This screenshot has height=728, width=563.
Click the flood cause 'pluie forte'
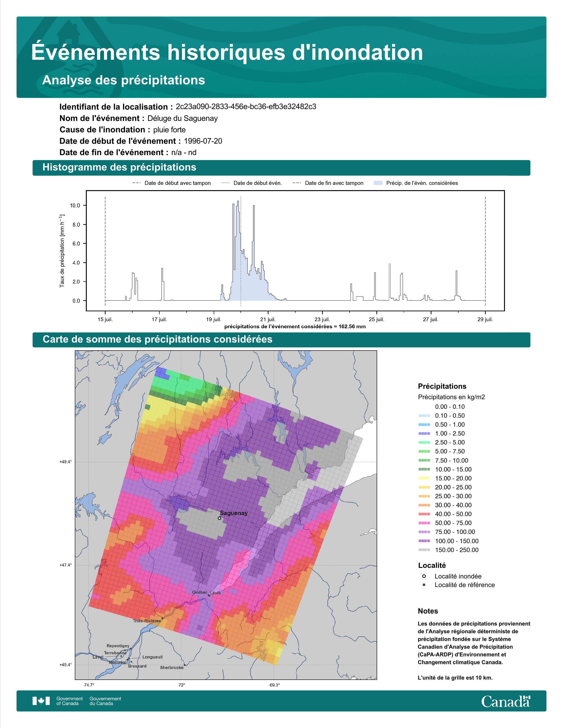tap(169, 130)
